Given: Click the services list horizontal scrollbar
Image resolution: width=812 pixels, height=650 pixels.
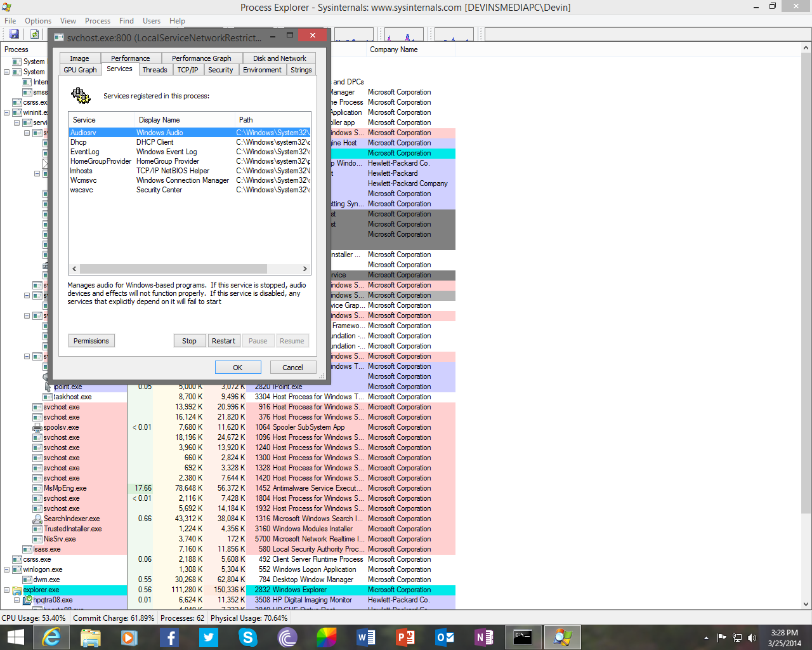Looking at the screenshot, I should coord(190,269).
